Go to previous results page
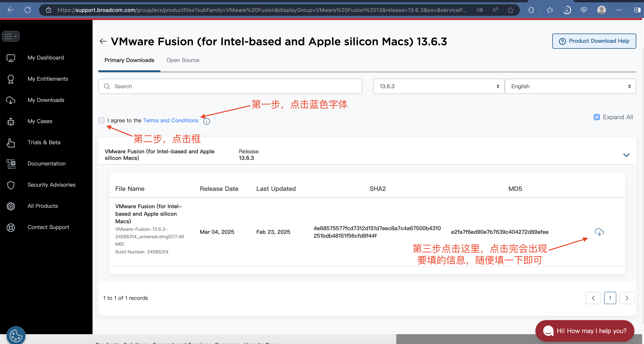Viewport: 644px width, 344px height. 593,298
